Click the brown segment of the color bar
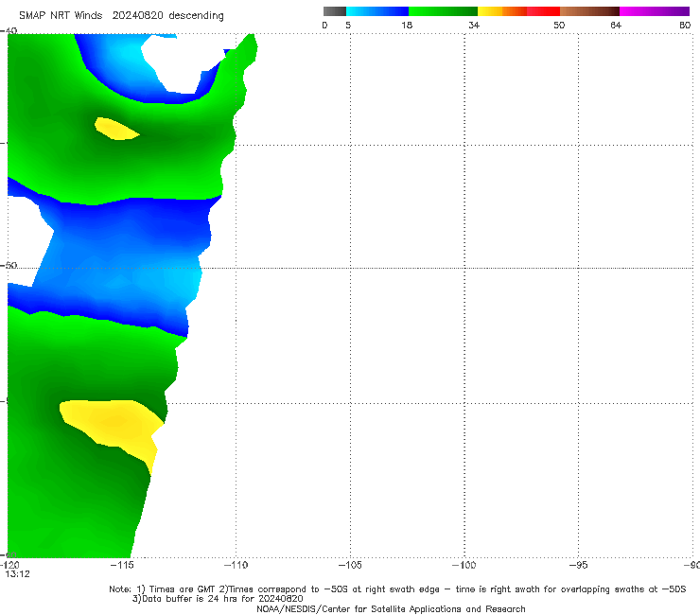700x615 pixels. click(589, 11)
